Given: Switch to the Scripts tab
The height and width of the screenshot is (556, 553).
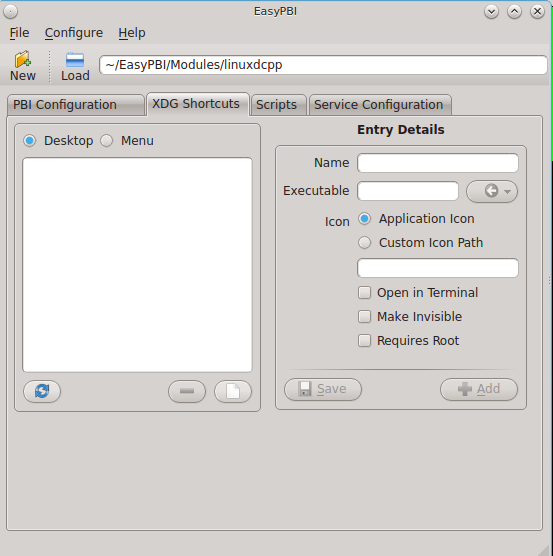Looking at the screenshot, I should [x=279, y=105].
